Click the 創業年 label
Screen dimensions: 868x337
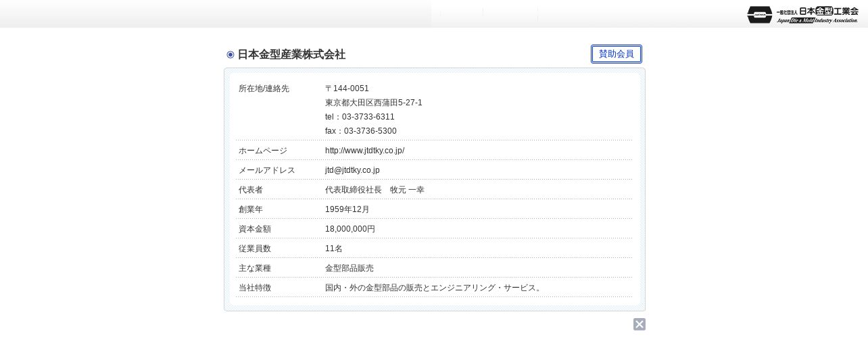coord(251,209)
